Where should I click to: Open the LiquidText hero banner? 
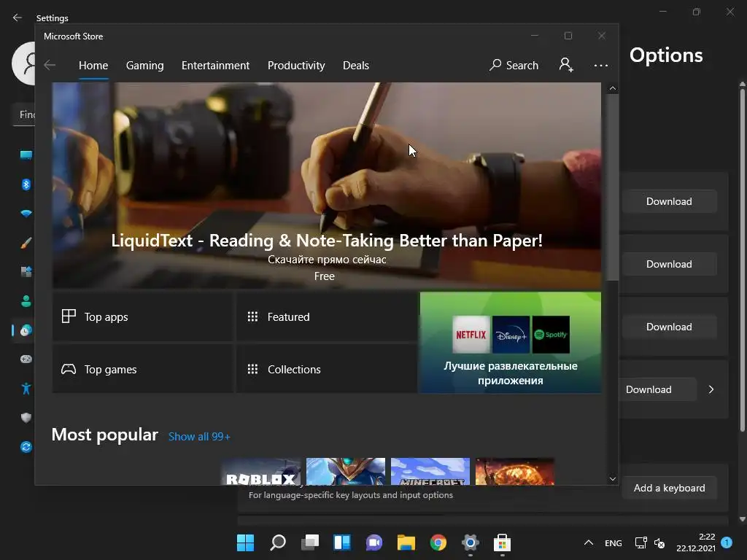click(x=326, y=185)
